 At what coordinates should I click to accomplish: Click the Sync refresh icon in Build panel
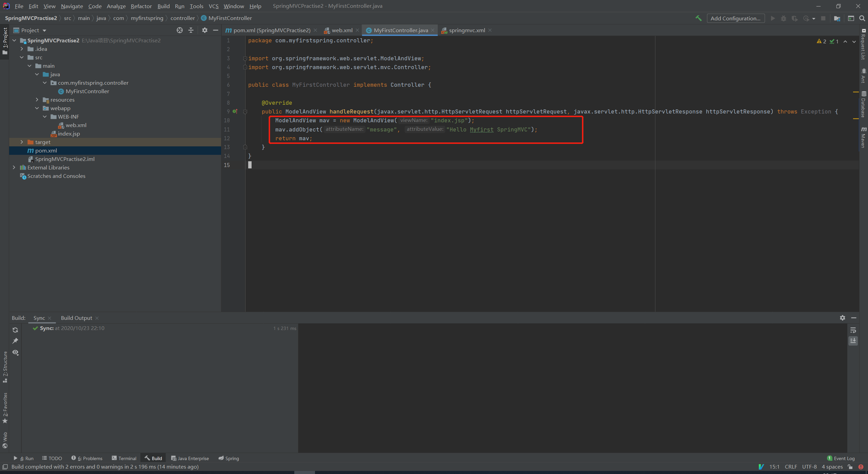tap(15, 330)
